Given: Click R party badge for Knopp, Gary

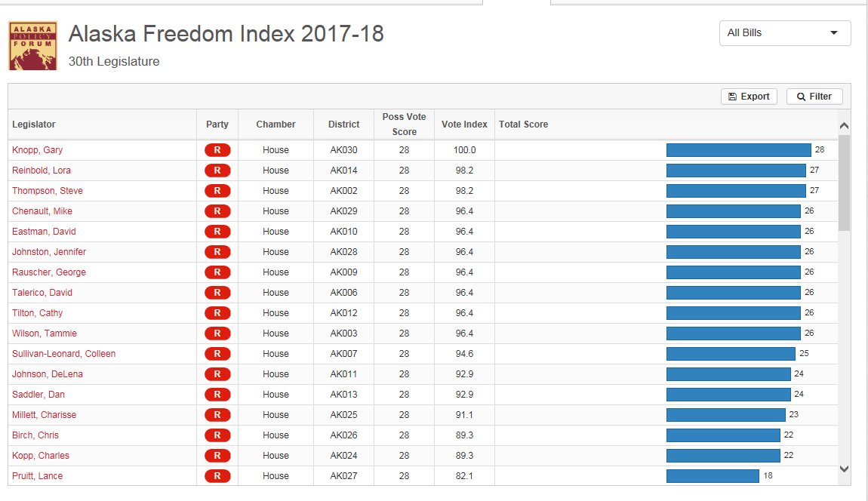Looking at the screenshot, I should [217, 150].
